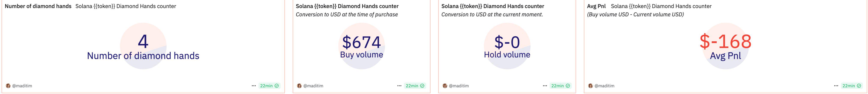868x94 pixels.
Task: Expand the three-dot options on the Hold volume panel
Action: click(x=545, y=86)
